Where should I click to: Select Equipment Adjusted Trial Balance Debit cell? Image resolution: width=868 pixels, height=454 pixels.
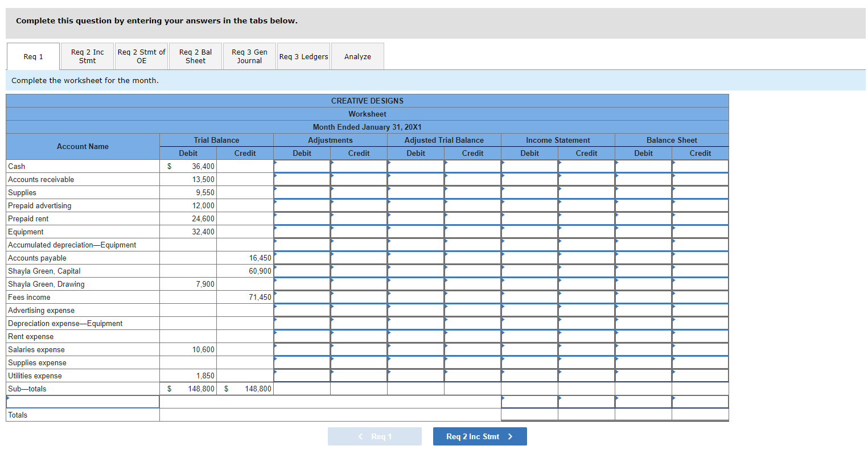pyautogui.click(x=416, y=232)
